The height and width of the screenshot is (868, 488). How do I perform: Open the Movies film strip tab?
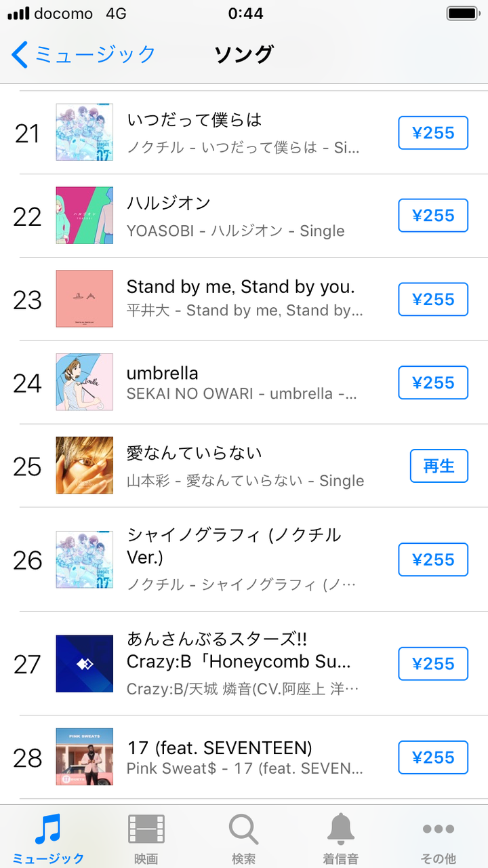click(x=146, y=829)
